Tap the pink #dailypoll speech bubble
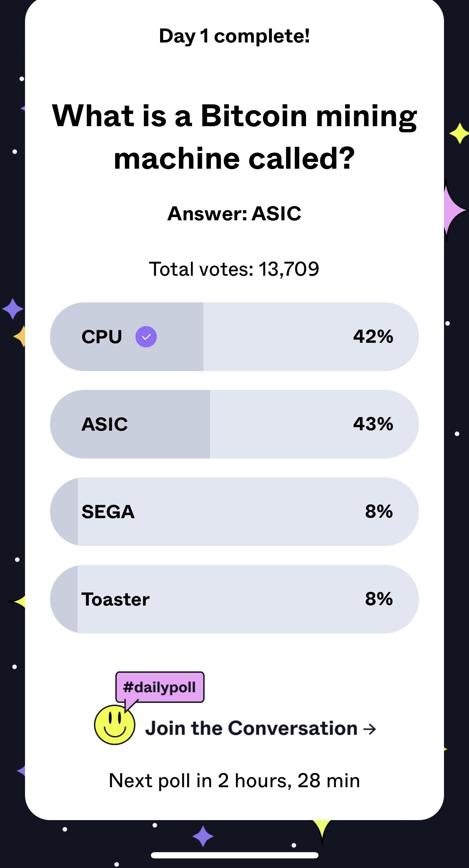 coord(160,687)
